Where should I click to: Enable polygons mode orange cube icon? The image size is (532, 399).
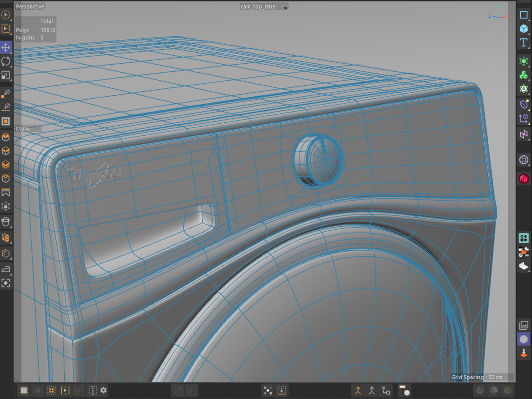click(6, 165)
